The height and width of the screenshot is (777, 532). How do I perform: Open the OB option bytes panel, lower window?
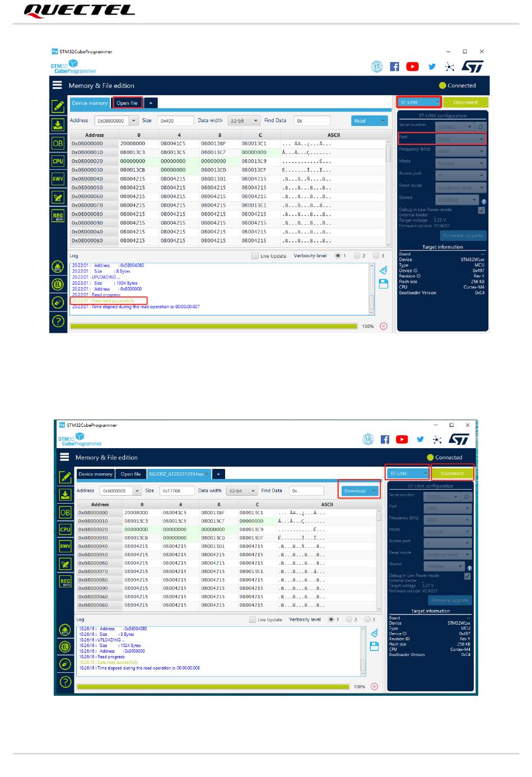[66, 513]
